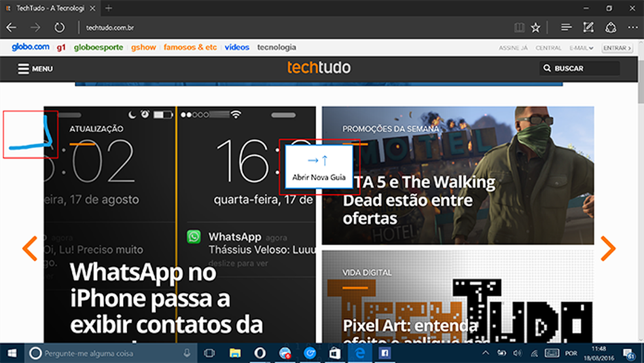
Task: Open the Edge Hub lines icon
Action: tap(566, 28)
